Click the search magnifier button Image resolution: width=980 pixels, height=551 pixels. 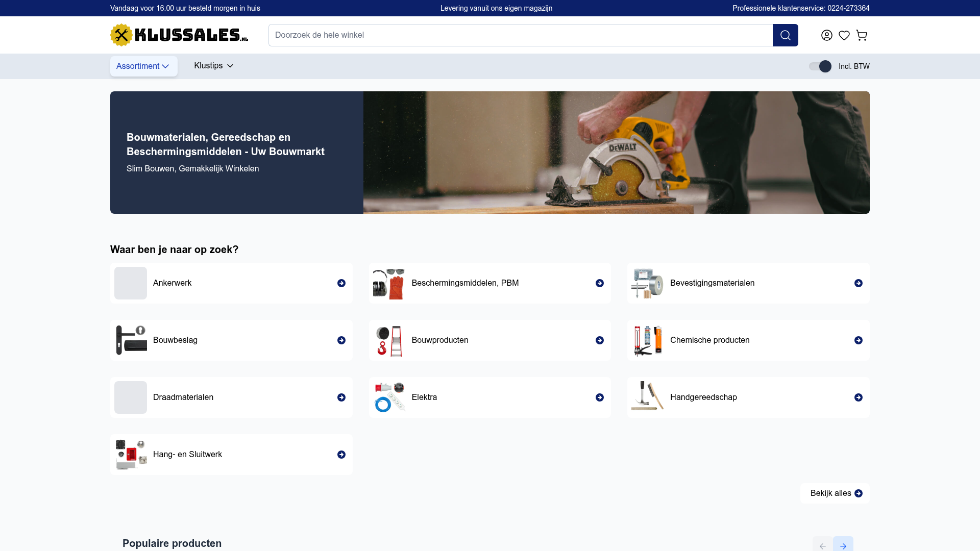click(785, 35)
